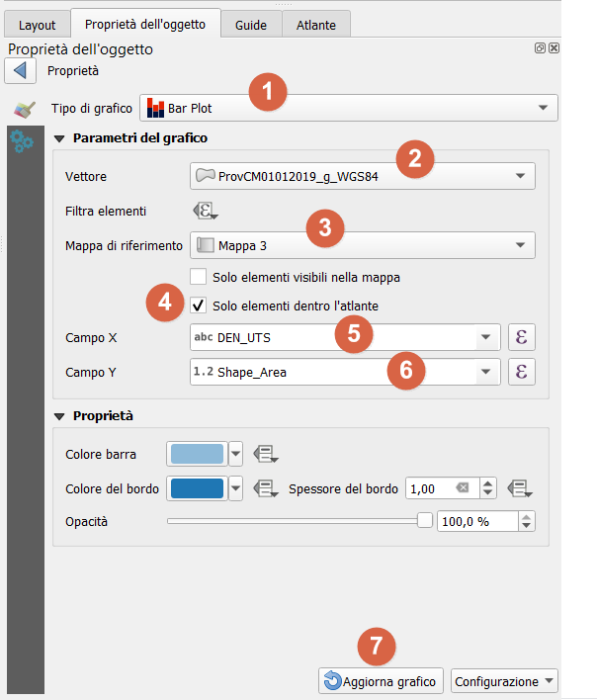Collapse the Parametri del grafico section
Image resolution: width=597 pixels, height=700 pixels.
58,138
